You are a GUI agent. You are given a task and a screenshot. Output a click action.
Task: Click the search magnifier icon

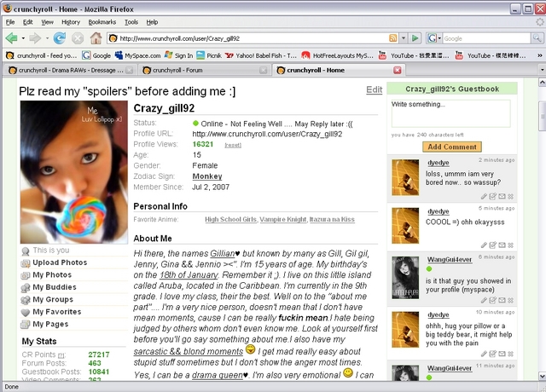point(537,38)
